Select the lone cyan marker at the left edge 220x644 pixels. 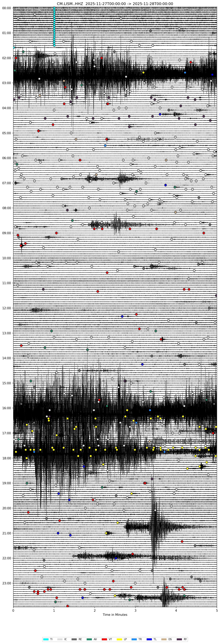[13, 47]
